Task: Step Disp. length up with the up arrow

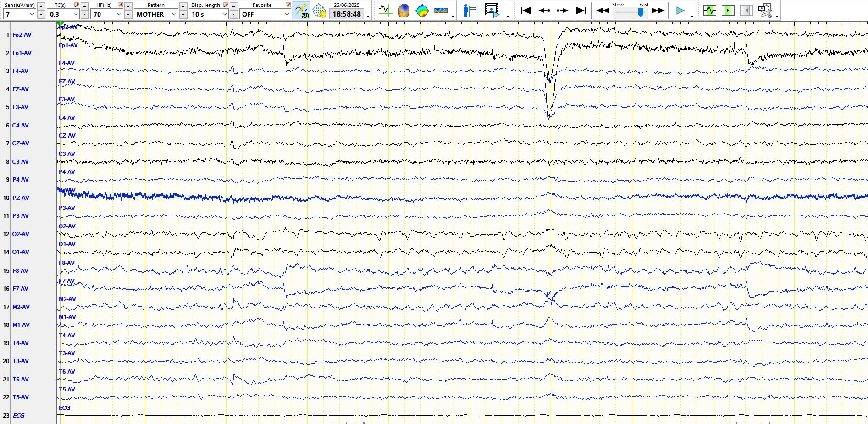Action: pyautogui.click(x=234, y=6)
